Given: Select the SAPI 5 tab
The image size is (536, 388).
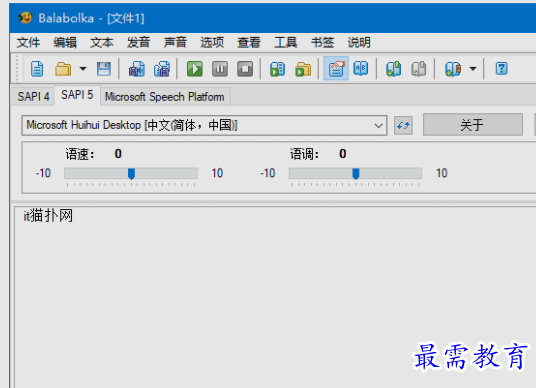Looking at the screenshot, I should pos(77,95).
